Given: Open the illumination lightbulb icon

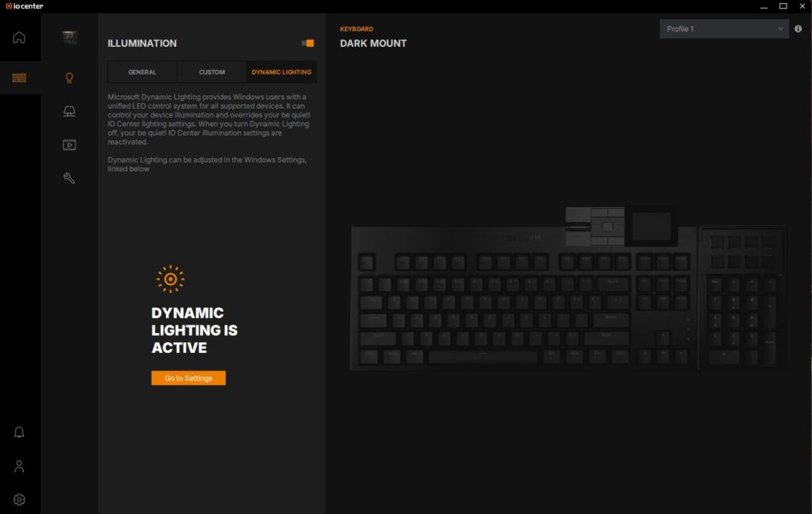Looking at the screenshot, I should (x=70, y=79).
